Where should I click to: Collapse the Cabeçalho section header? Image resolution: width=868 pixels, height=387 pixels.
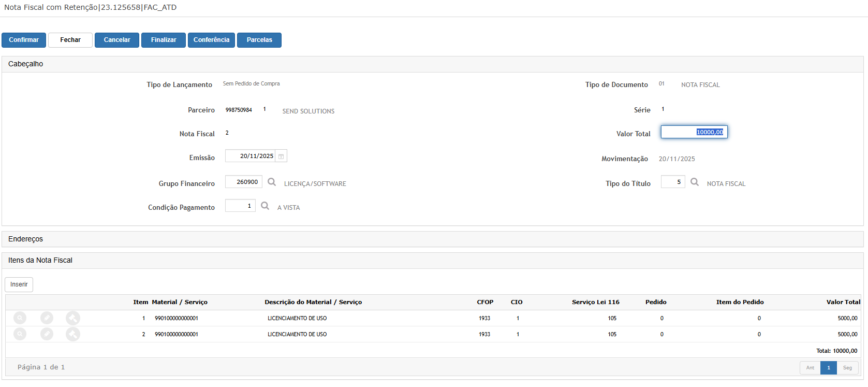26,64
